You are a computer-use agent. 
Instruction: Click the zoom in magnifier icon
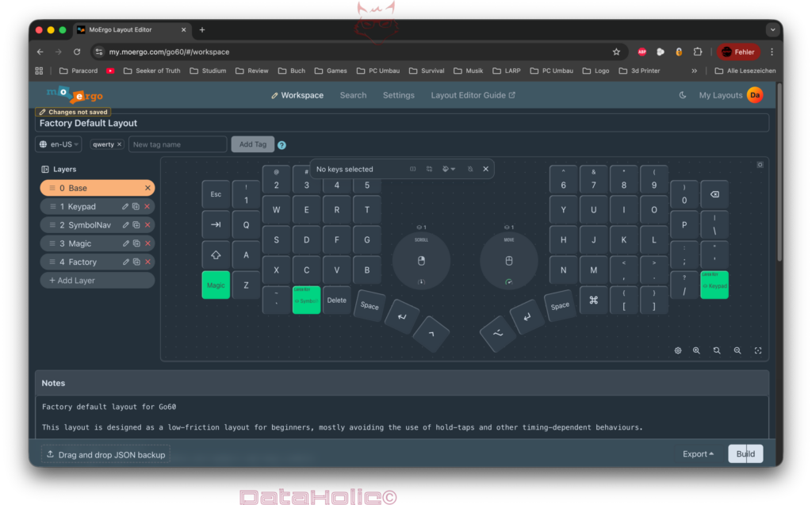point(696,350)
